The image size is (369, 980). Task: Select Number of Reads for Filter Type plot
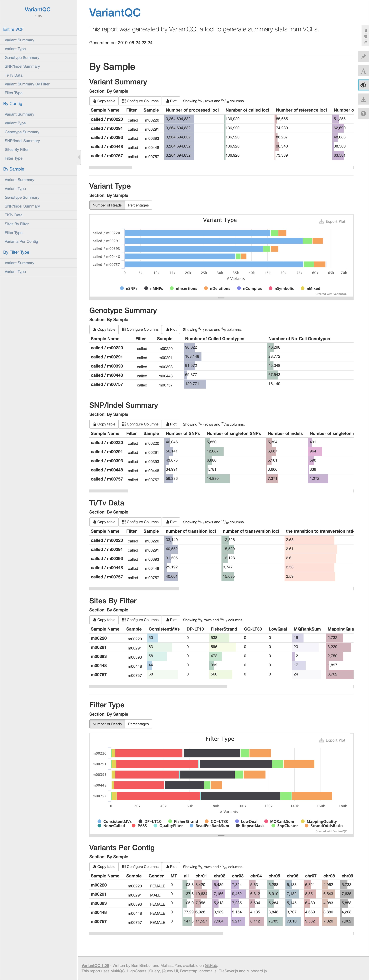pyautogui.click(x=107, y=724)
